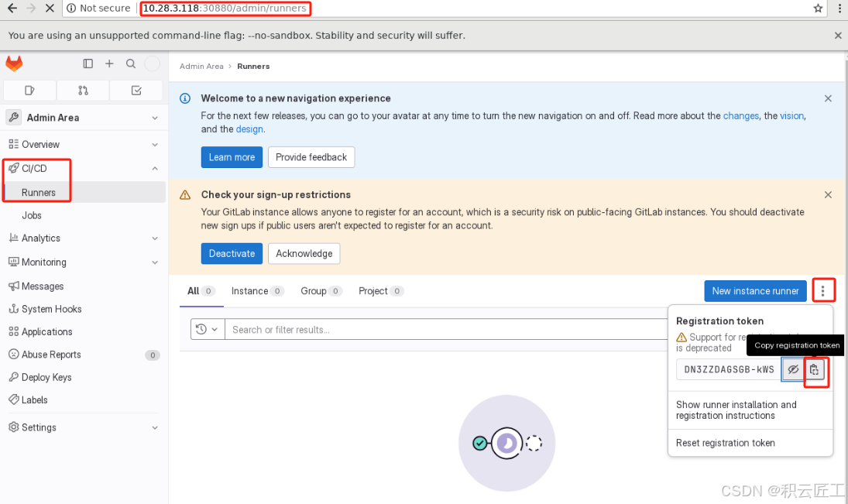
Task: Choose Show runner installation and registration instructions
Action: (x=750, y=410)
